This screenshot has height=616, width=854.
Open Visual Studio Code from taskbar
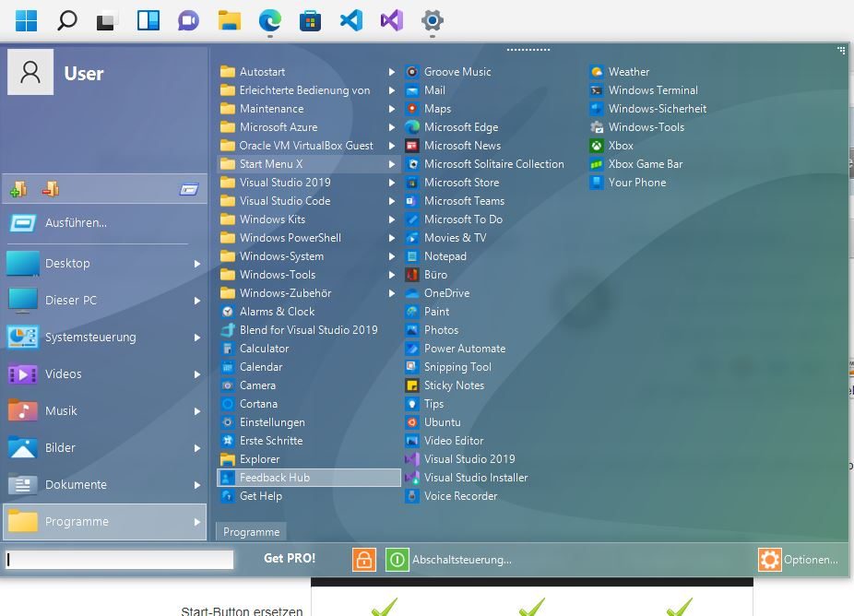[x=351, y=20]
